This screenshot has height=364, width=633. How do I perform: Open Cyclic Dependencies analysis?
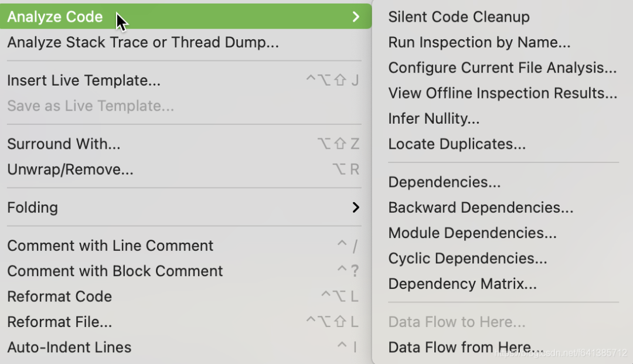click(x=467, y=258)
